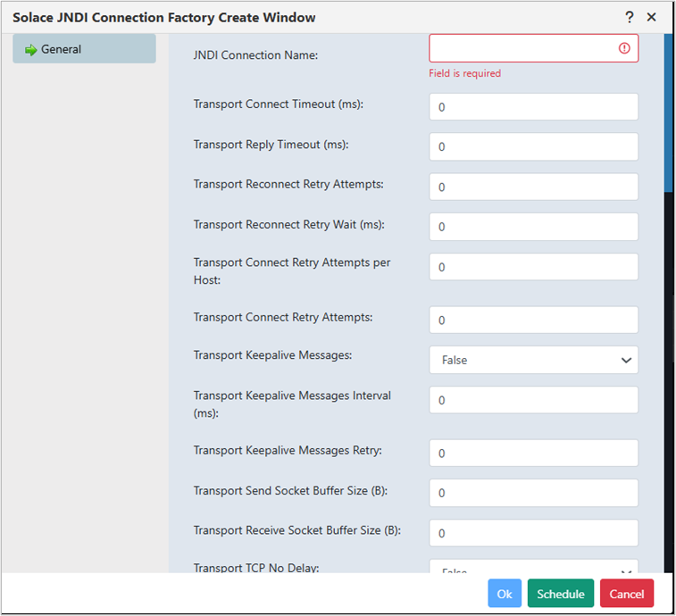Screen dimensions: 676x616
Task: Open Transport Keepalive Messages dropdown
Action: (x=533, y=360)
